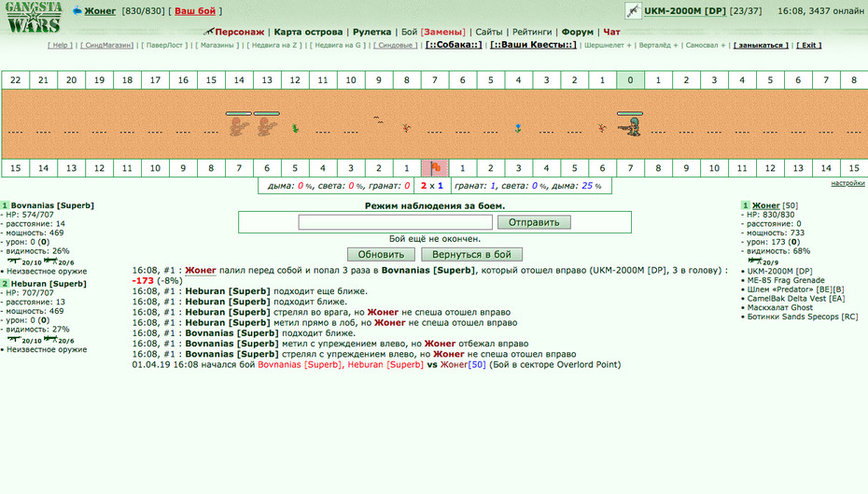868x494 pixels.
Task: Open the Персонаж menu
Action: [x=239, y=32]
